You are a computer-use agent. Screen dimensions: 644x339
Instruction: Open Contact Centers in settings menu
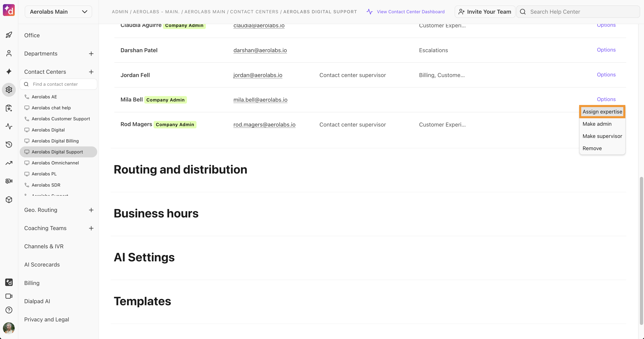pyautogui.click(x=45, y=72)
